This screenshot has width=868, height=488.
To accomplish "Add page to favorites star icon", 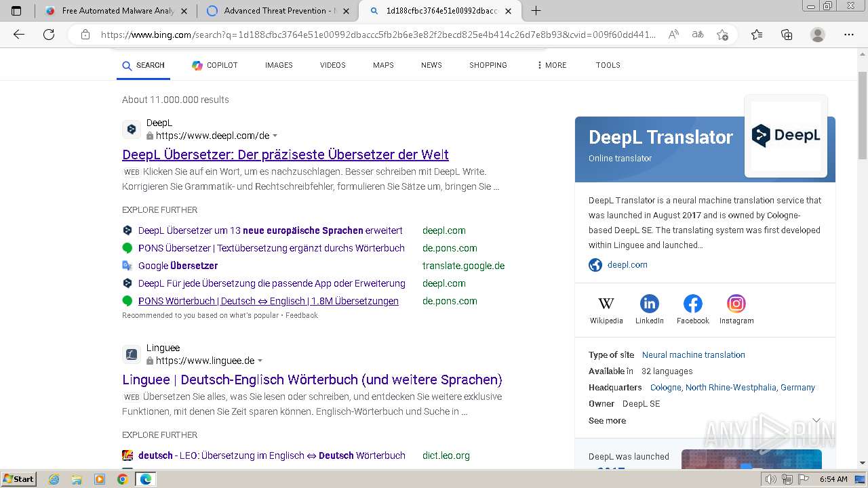I will 723,35.
